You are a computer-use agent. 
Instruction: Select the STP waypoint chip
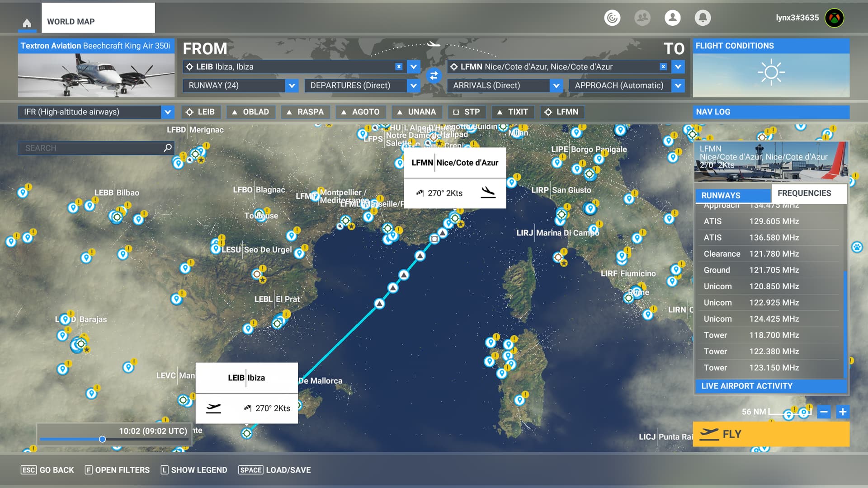[467, 112]
